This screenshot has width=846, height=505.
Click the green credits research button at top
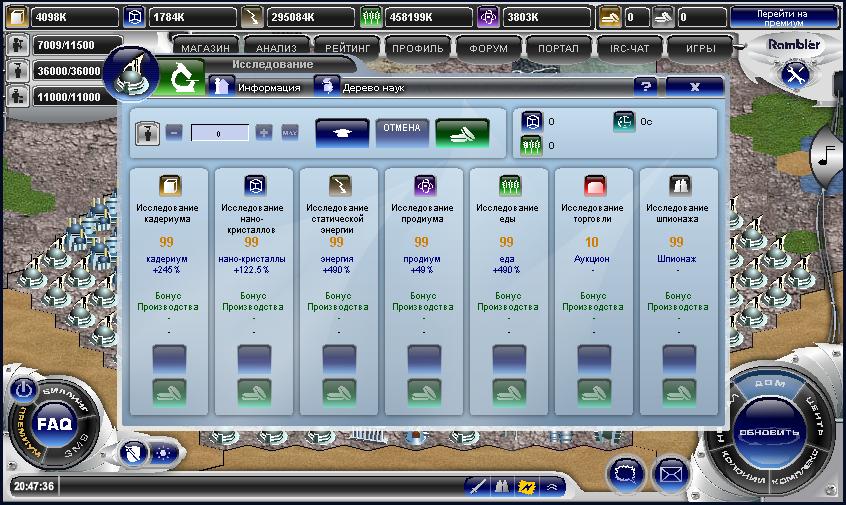[462, 133]
